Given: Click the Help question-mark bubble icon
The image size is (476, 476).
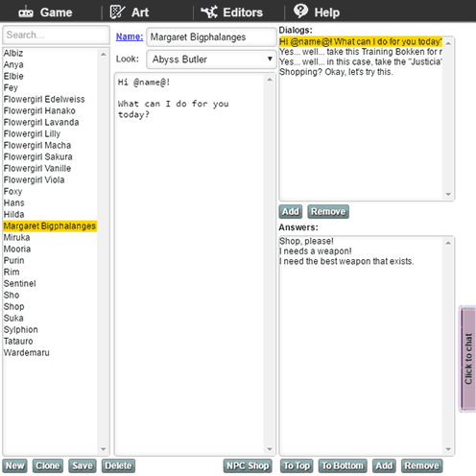Looking at the screenshot, I should (300, 12).
